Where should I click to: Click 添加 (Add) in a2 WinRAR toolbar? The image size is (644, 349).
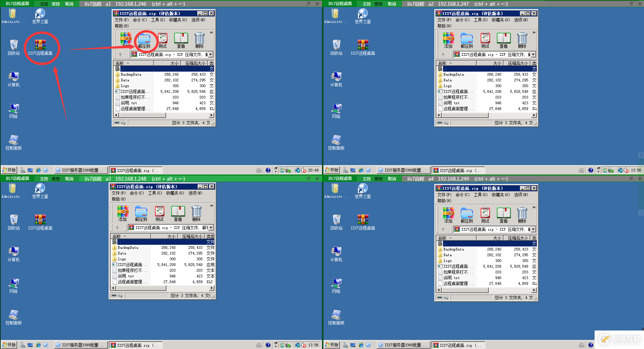pyautogui.click(x=448, y=40)
